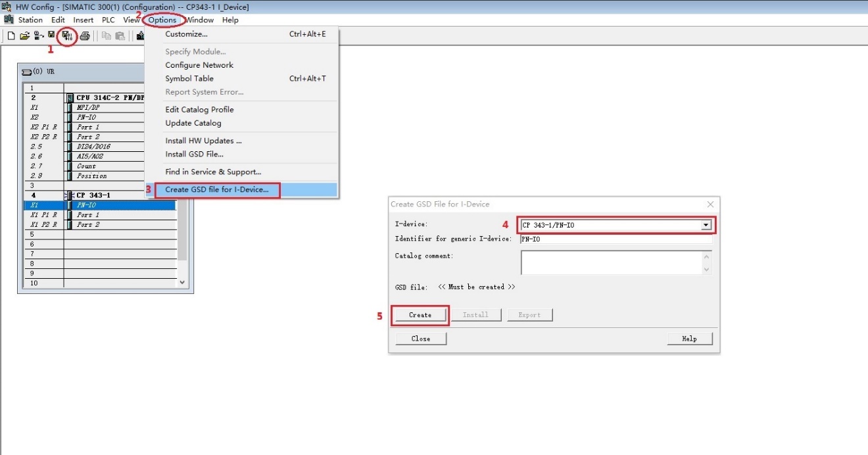Click the Create button in the dialog

click(420, 315)
